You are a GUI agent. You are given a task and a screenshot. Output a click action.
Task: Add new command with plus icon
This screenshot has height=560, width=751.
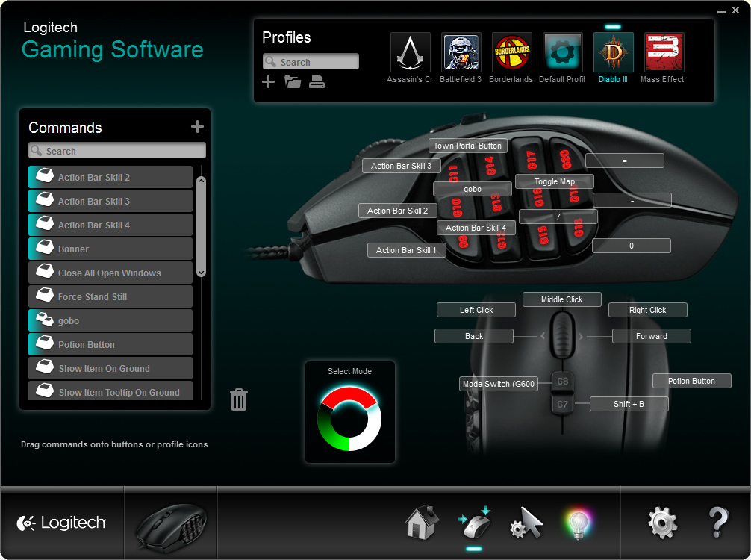click(197, 127)
